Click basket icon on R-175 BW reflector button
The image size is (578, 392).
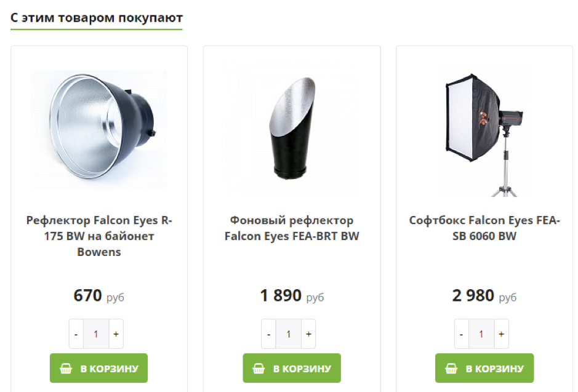pyautogui.click(x=66, y=369)
